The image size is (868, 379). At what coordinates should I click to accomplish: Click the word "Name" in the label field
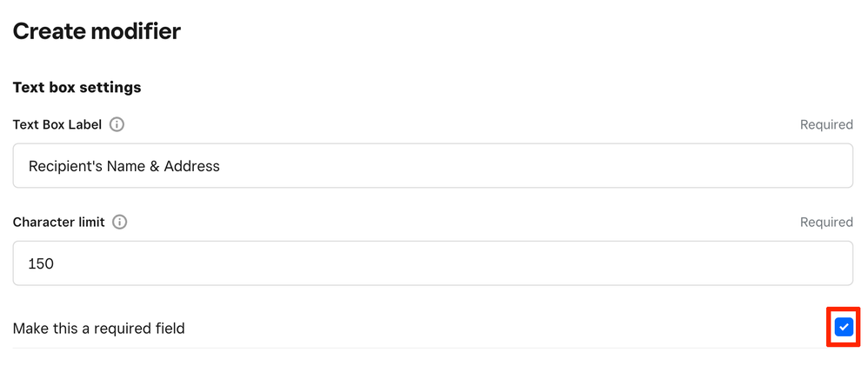(126, 166)
